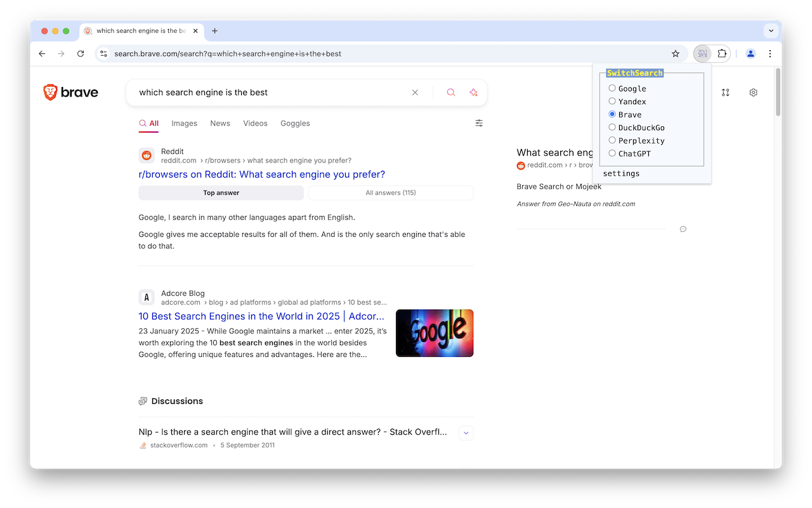This screenshot has width=812, height=508.
Task: Click the chat bubble feedback icon on the answer
Action: pos(683,229)
